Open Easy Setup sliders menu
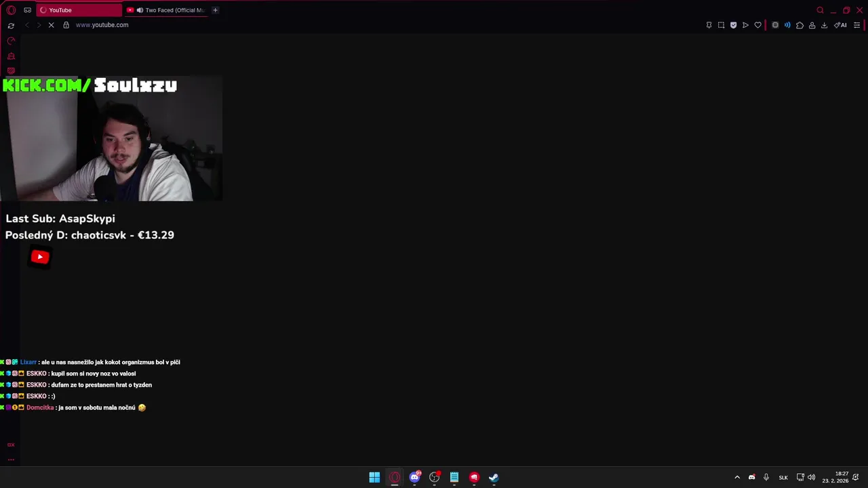This screenshot has height=488, width=868. 856,25
